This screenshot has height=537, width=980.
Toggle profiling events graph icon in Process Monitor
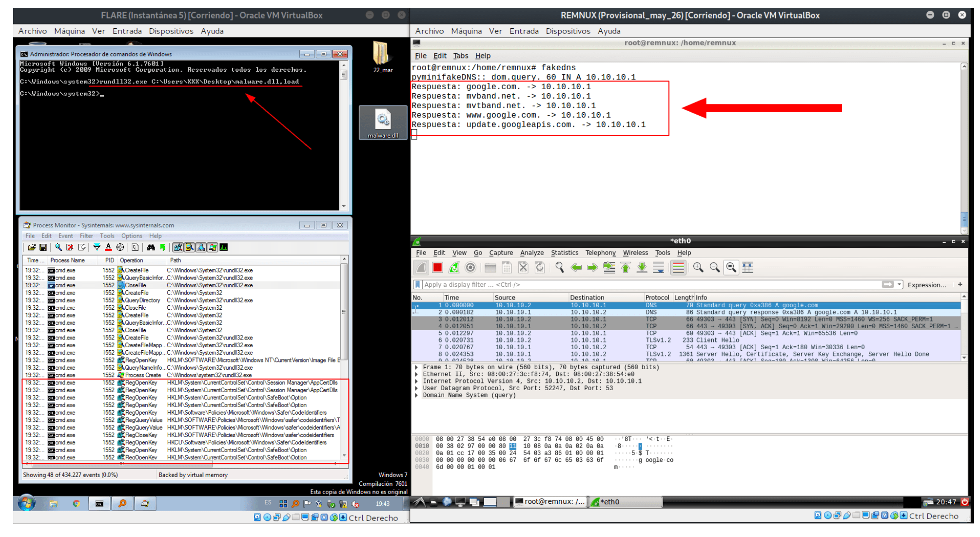[224, 248]
